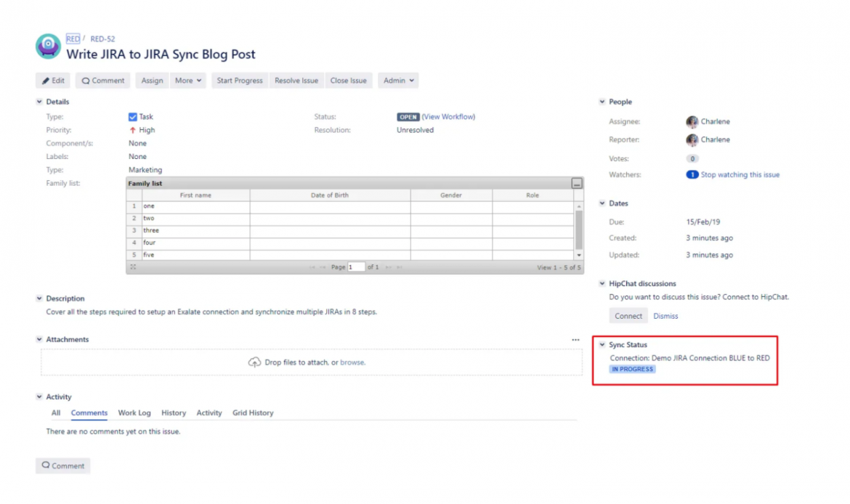Viewport: 850px width, 504px height.
Task: Collapse the Attachments section
Action: tap(39, 339)
